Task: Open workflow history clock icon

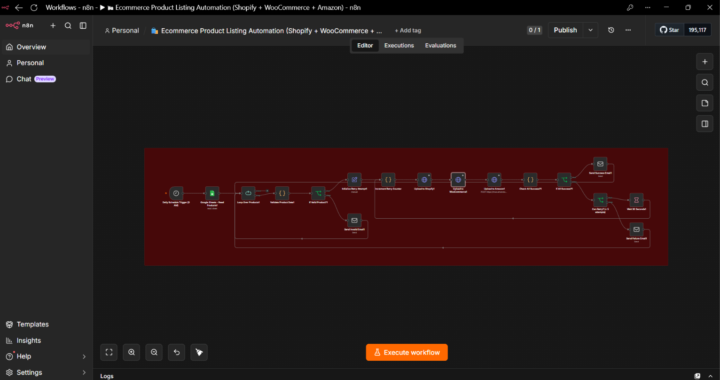Action: (x=611, y=30)
